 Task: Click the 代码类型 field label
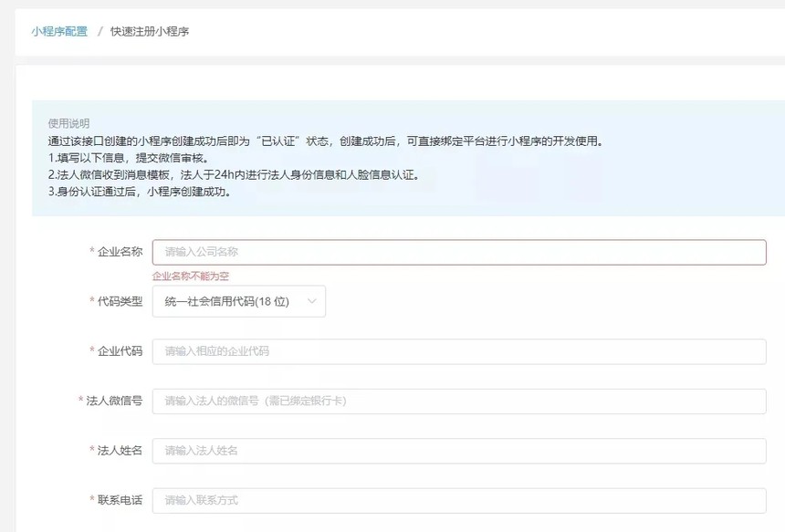tap(120, 301)
